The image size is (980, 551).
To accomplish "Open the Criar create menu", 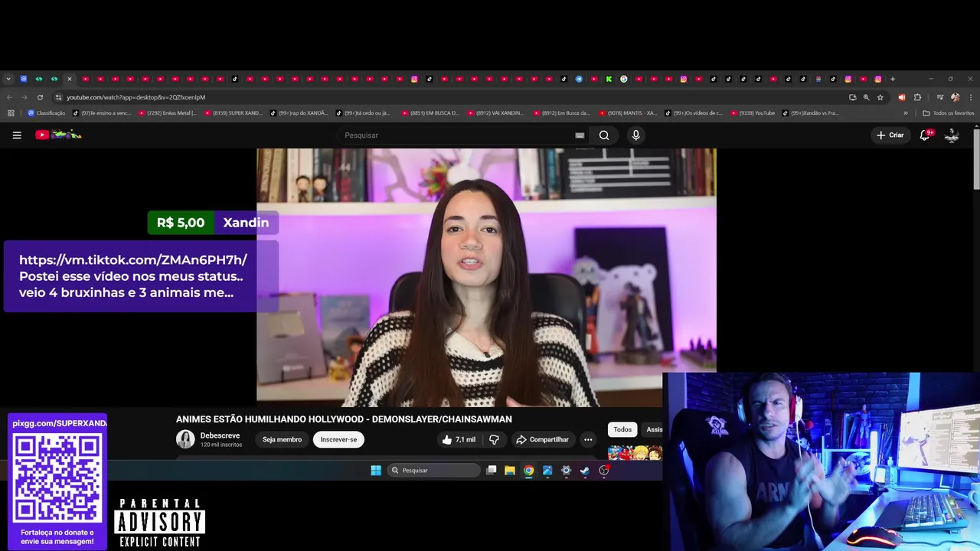I will (x=890, y=135).
